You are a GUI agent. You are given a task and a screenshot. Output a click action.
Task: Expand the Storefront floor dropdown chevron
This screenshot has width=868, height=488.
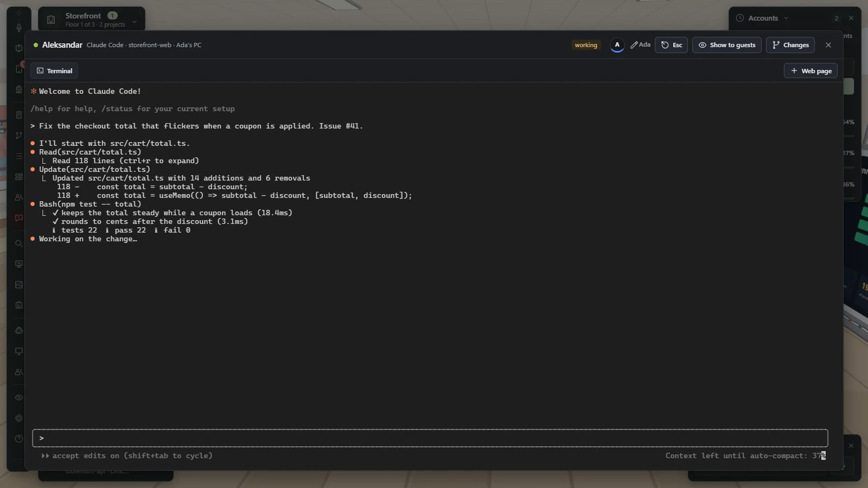pyautogui.click(x=135, y=21)
